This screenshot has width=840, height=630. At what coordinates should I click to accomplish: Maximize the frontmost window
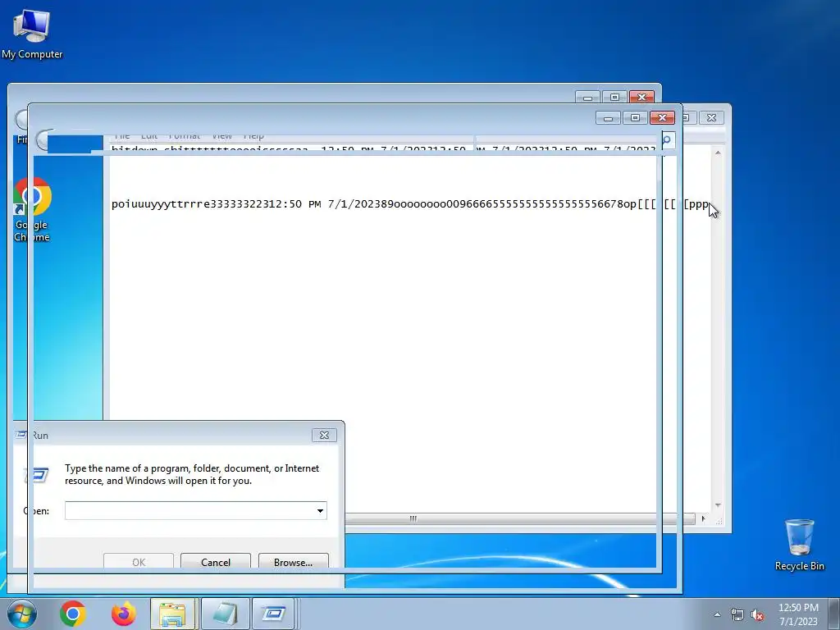click(x=636, y=117)
